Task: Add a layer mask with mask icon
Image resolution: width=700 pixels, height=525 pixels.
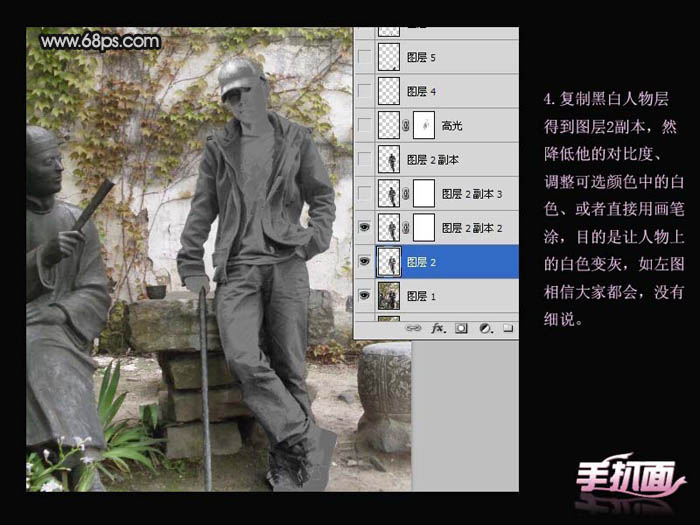Action: click(461, 329)
